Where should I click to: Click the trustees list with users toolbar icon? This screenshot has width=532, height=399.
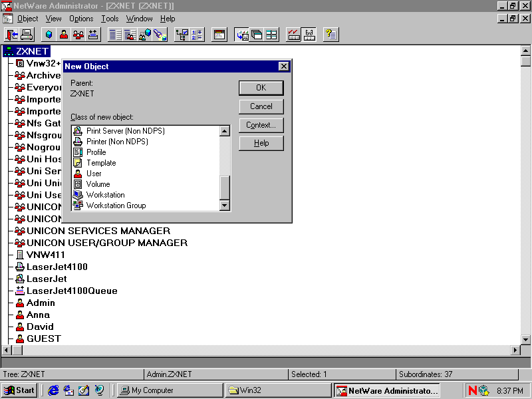pos(130,35)
